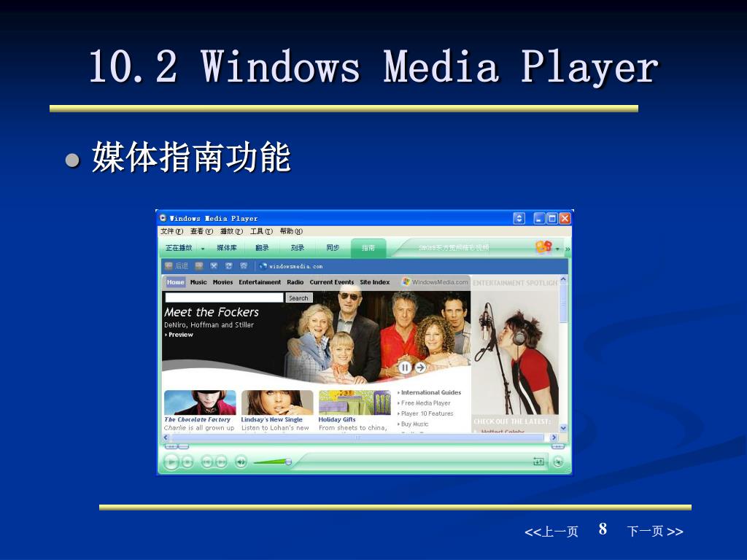Click the view-switch icon beside skin mode
This screenshot has width=747, height=560.
click(x=538, y=462)
